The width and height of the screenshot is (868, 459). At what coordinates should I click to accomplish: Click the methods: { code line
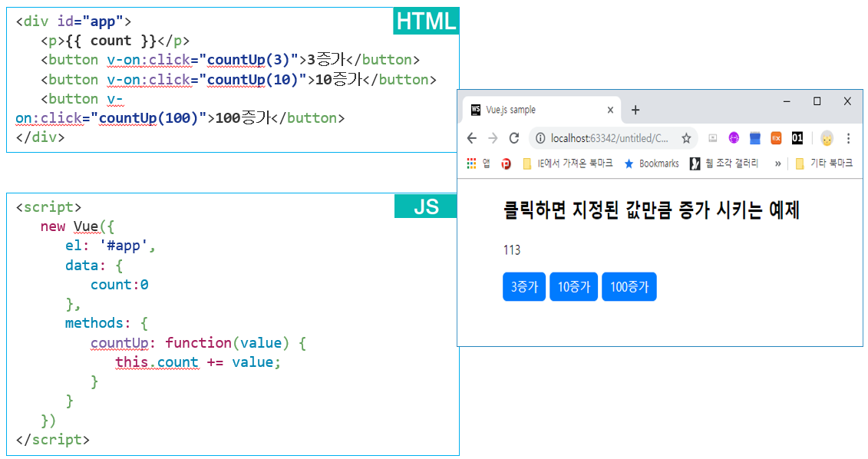tap(106, 323)
